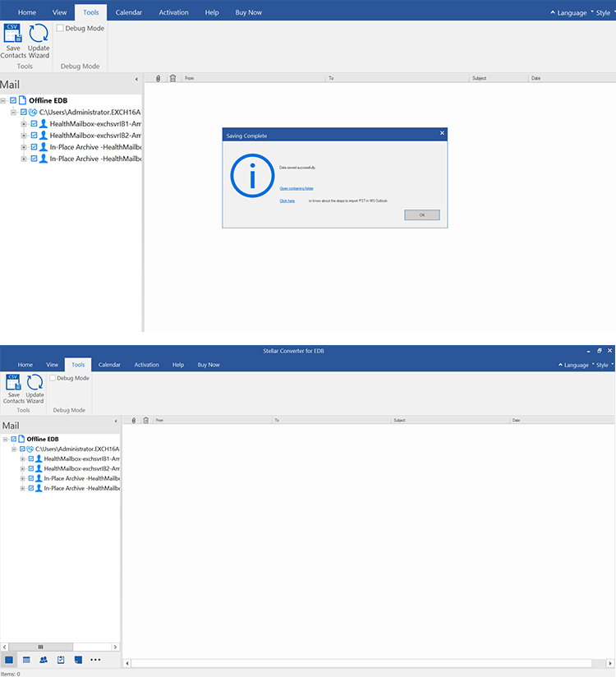This screenshot has width=616, height=677.
Task: Open Help tab in lower window
Action: [x=178, y=365]
